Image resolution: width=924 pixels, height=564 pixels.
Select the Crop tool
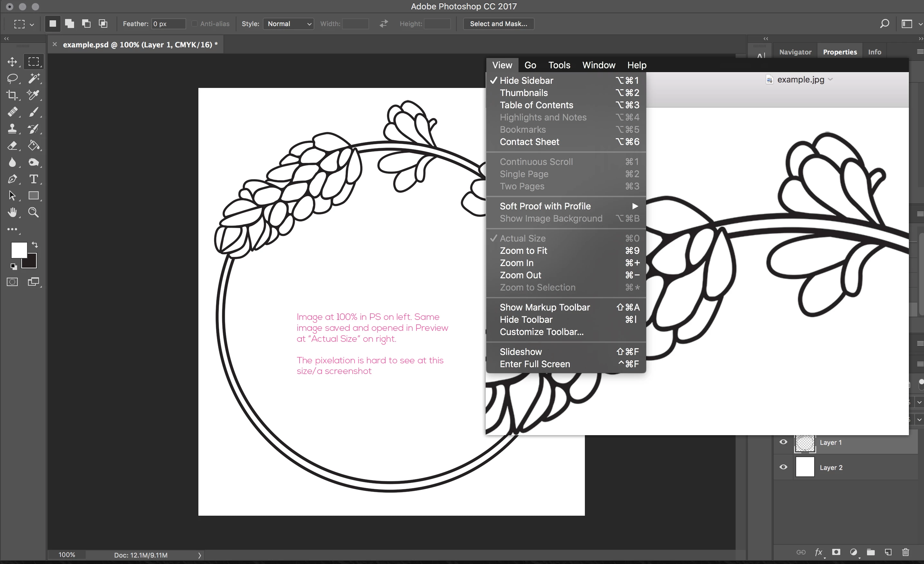pyautogui.click(x=12, y=95)
